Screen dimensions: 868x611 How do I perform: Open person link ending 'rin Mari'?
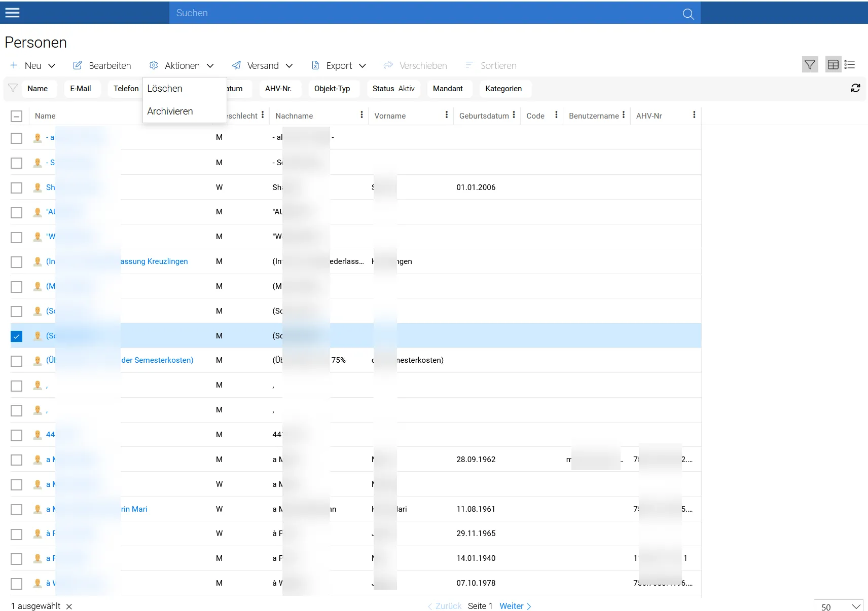click(x=134, y=509)
